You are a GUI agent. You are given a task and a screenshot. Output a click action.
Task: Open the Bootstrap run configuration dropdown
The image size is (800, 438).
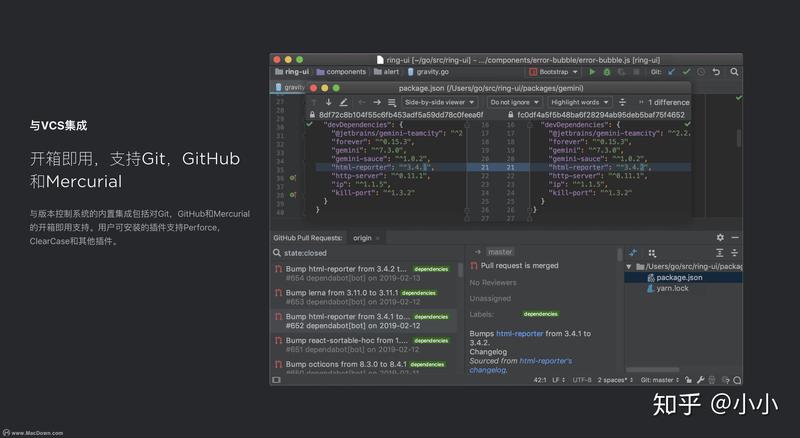coord(554,72)
